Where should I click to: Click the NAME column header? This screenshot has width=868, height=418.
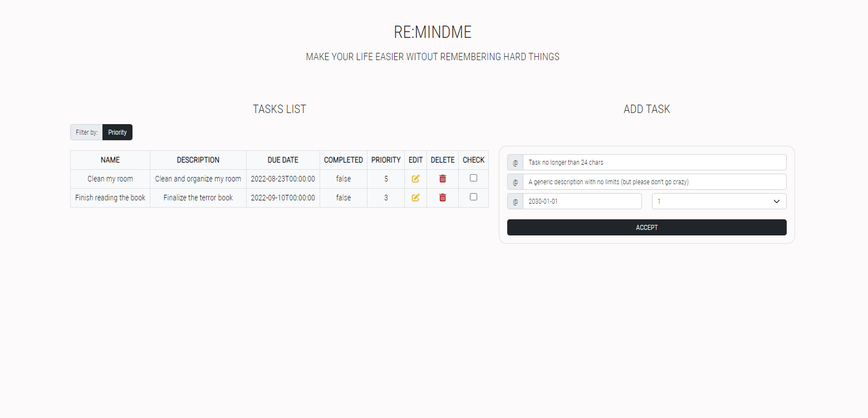110,160
